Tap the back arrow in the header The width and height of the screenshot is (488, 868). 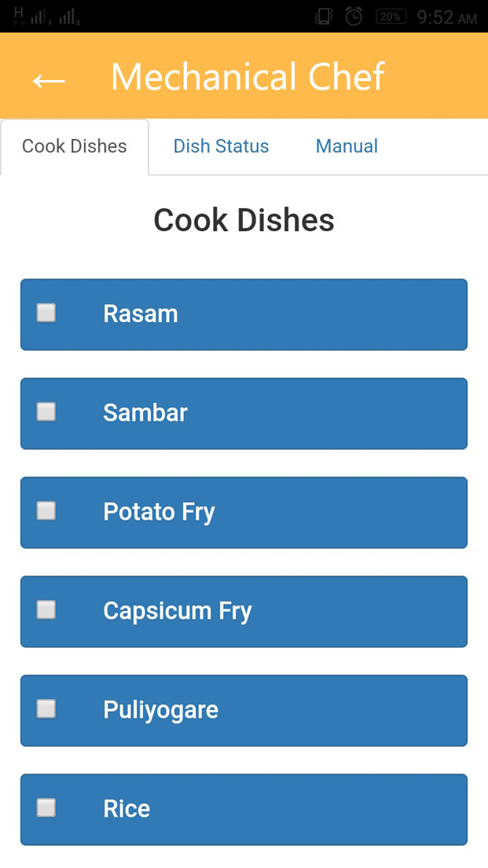point(49,79)
